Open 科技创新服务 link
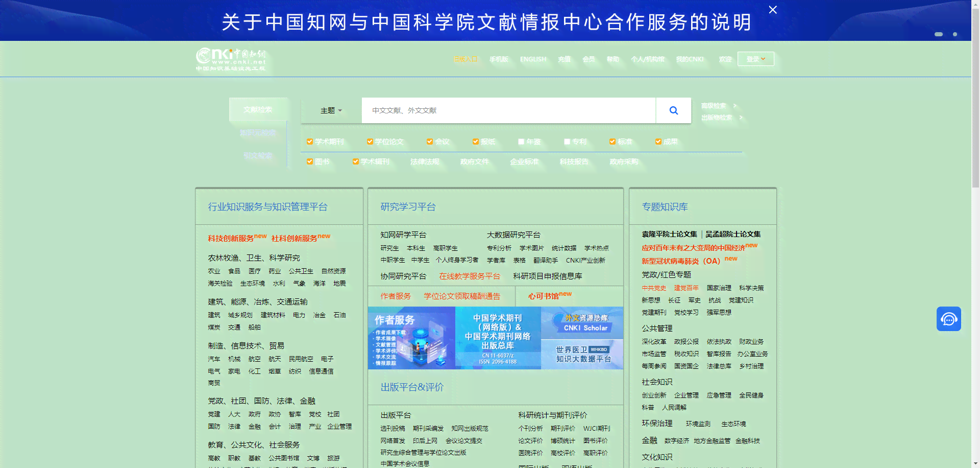 231,238
